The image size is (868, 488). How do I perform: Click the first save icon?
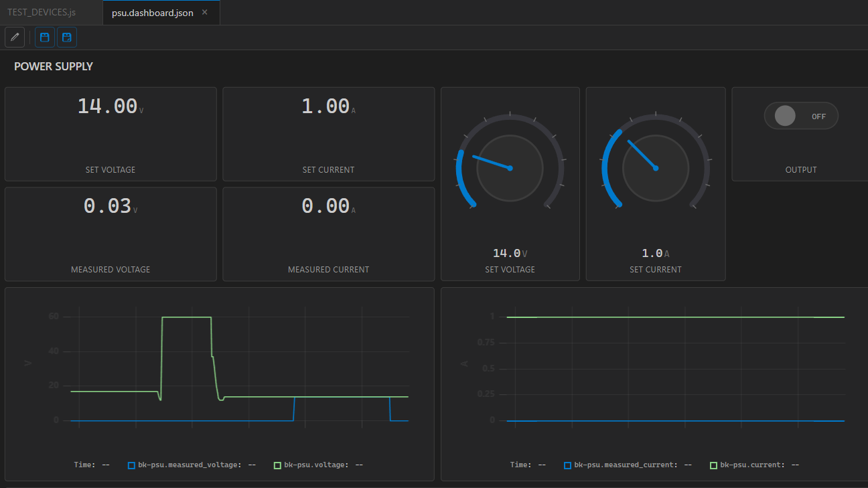44,37
